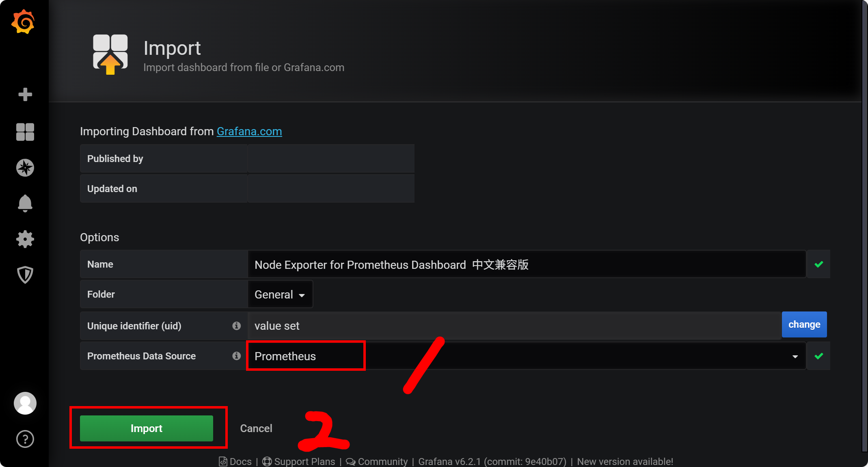Click the 'Import dashboard from file or Grafana.com' subtitle
The height and width of the screenshot is (467, 868).
tap(244, 67)
